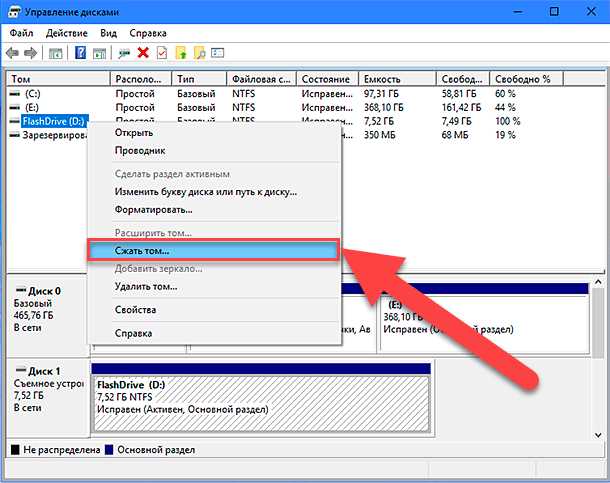Click the Back arrow toolbar icon
Image resolution: width=610 pixels, height=483 pixels.
[x=12, y=52]
